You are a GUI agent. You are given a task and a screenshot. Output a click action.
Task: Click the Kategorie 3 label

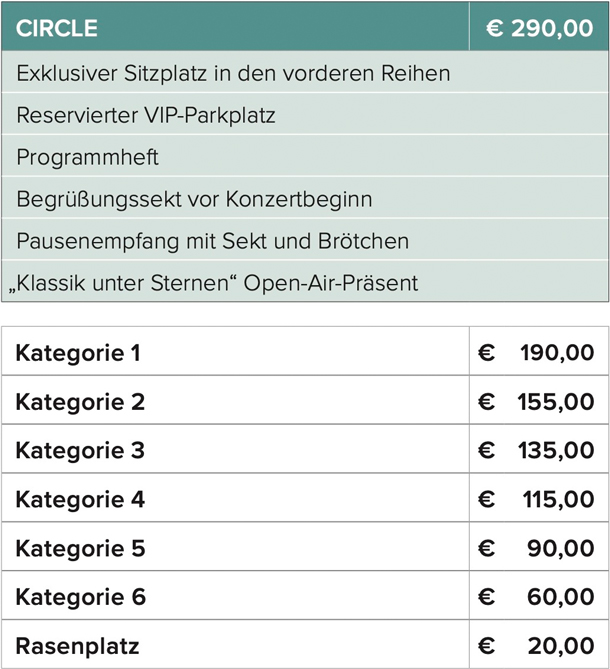[x=80, y=451]
